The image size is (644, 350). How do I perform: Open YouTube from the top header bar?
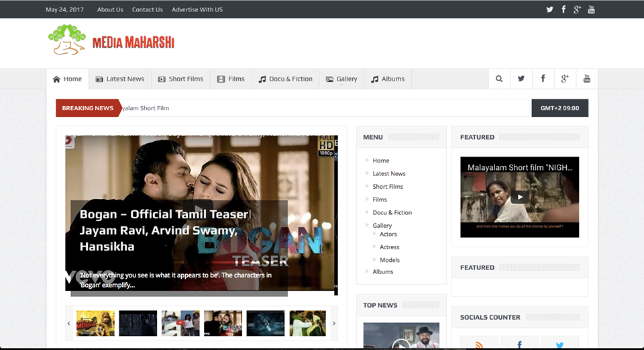[x=591, y=9]
